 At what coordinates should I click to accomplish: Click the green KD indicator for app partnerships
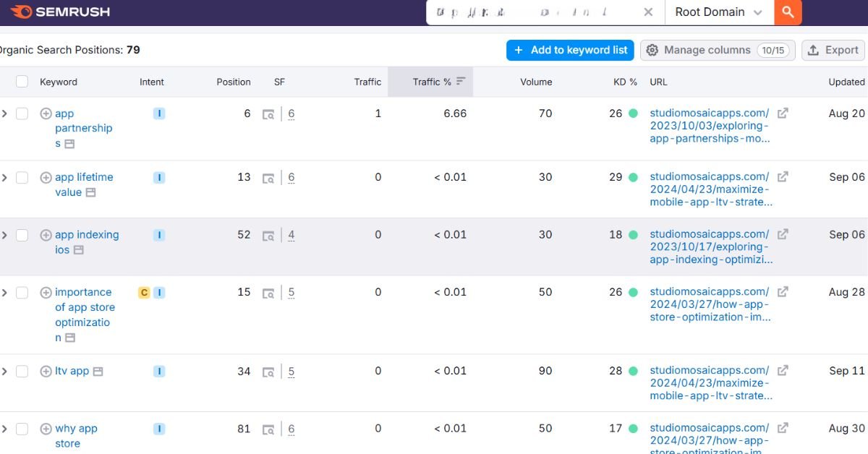coord(633,113)
